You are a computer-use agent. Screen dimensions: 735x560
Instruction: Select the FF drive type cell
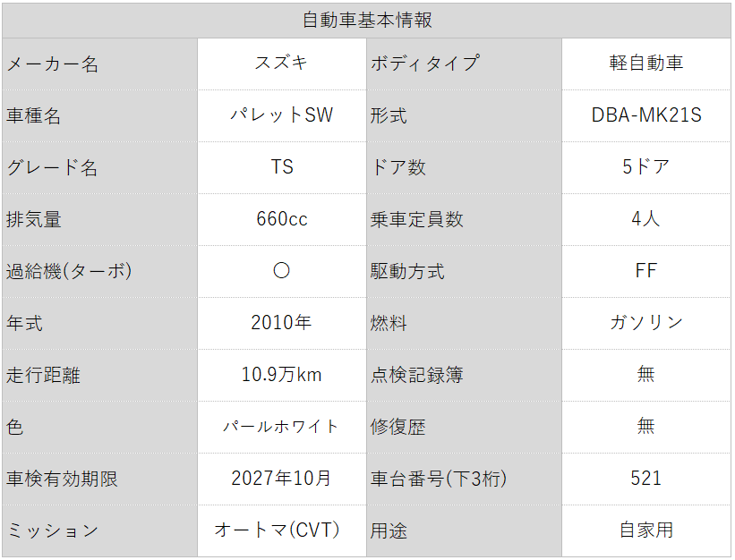(645, 271)
